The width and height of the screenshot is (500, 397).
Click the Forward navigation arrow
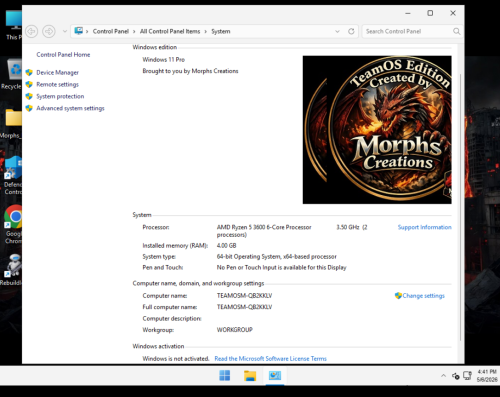point(49,31)
